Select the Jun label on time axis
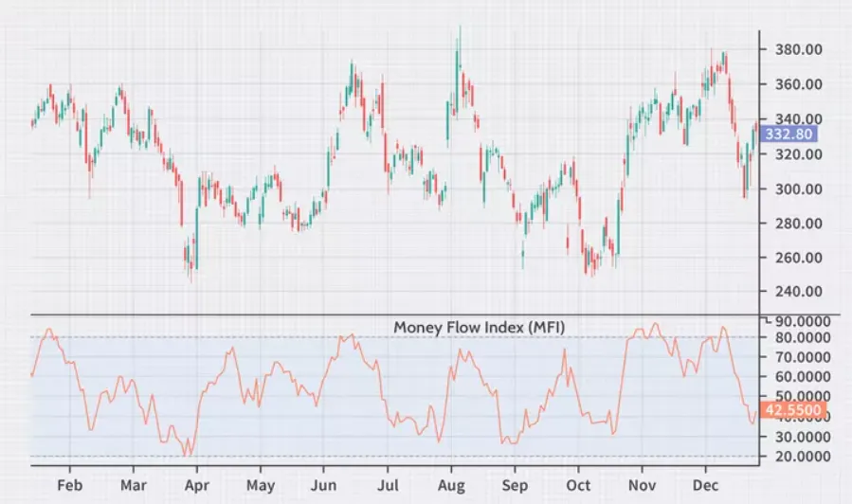 pyautogui.click(x=323, y=485)
